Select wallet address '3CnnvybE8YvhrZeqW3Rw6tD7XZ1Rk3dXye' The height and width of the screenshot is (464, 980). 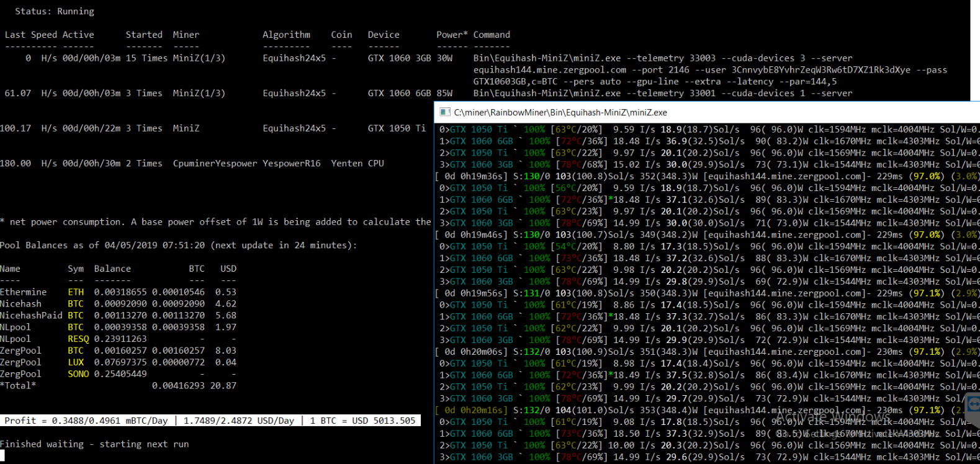[821, 69]
